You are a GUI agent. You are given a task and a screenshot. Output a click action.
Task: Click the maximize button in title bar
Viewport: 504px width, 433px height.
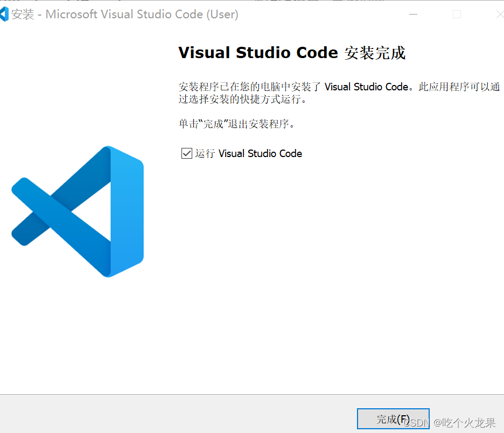click(457, 15)
